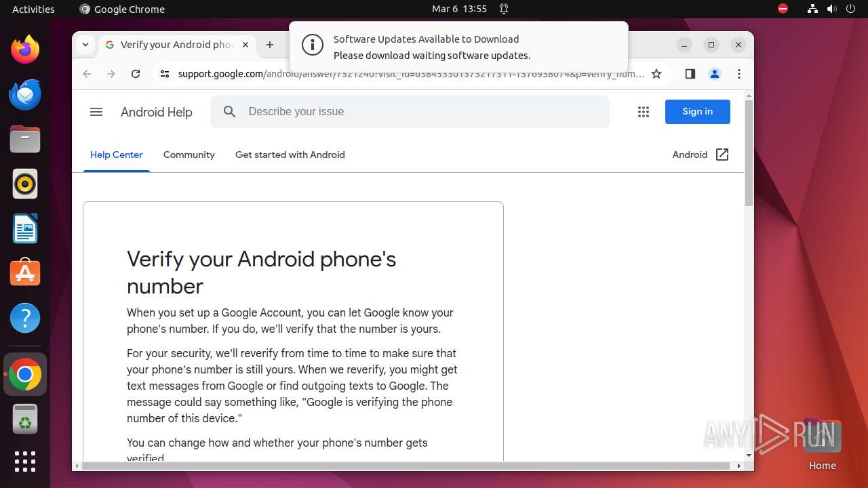Click the search magnifier icon

coord(230,112)
